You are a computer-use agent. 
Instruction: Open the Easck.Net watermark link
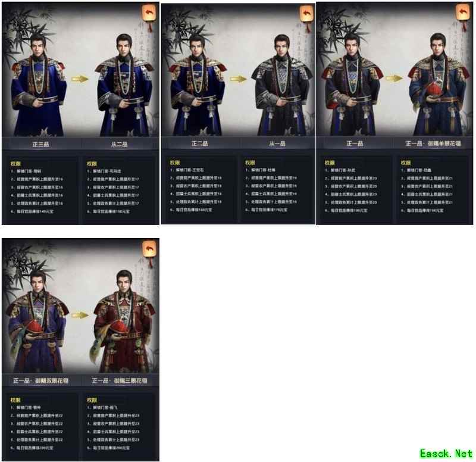coord(446,454)
